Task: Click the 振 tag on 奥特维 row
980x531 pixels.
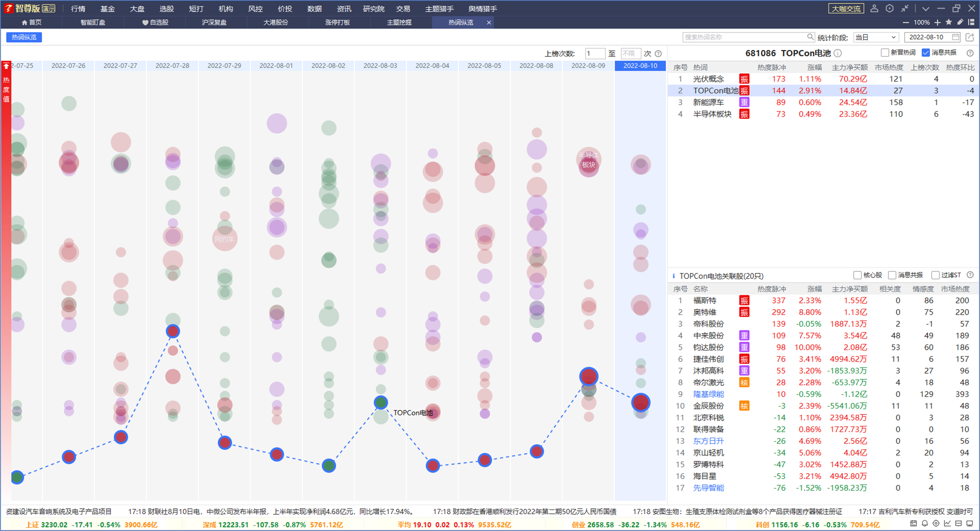Action: click(x=744, y=312)
